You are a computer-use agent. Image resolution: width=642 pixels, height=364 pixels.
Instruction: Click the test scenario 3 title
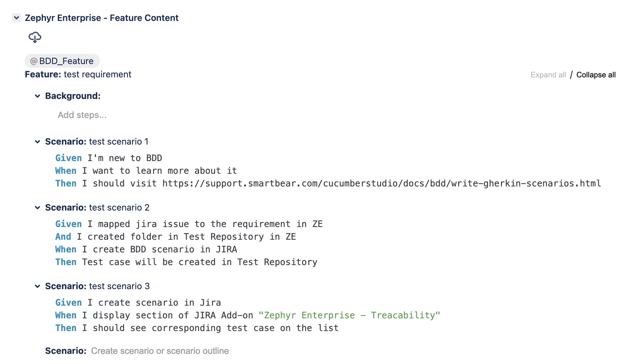[119, 286]
